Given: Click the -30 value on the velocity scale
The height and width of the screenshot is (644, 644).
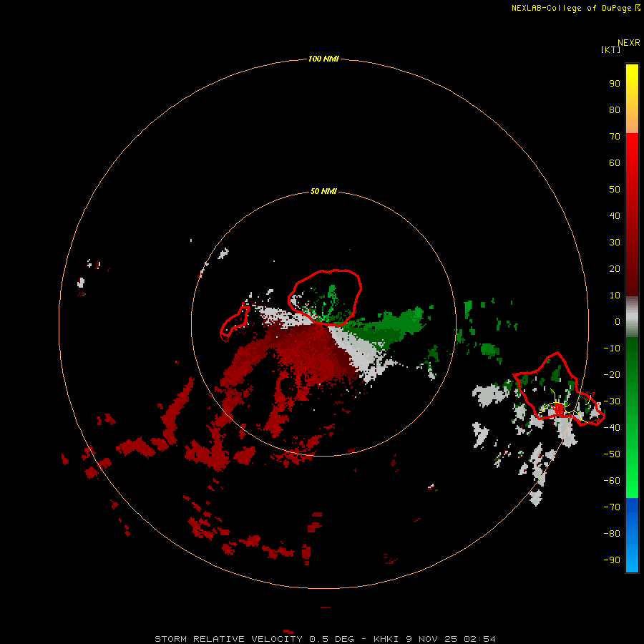Looking at the screenshot, I should [x=612, y=401].
